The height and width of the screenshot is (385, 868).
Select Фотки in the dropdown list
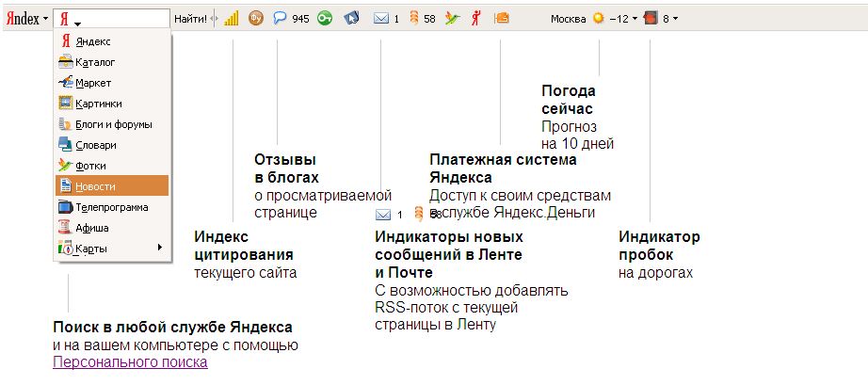pyautogui.click(x=112, y=166)
